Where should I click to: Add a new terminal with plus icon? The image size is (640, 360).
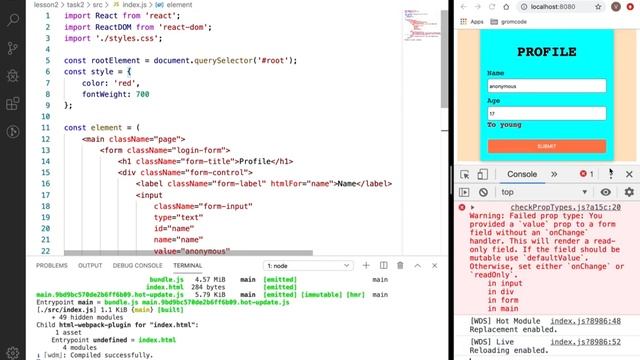click(x=366, y=265)
